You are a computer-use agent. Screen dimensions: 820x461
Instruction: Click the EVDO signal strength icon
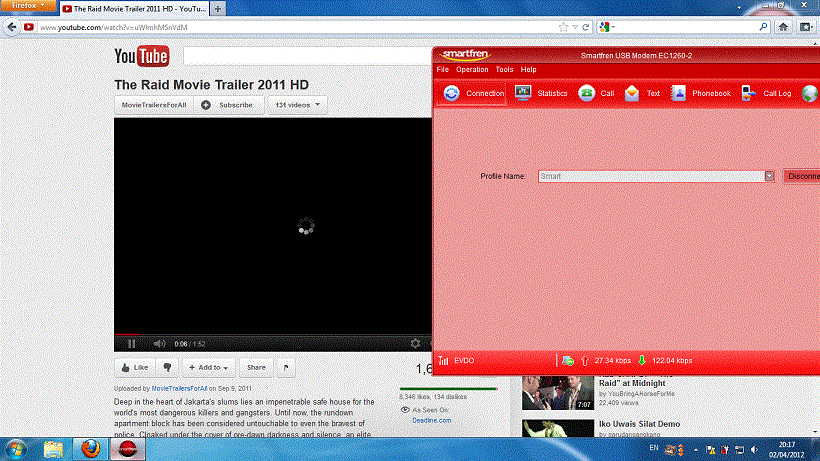point(443,361)
